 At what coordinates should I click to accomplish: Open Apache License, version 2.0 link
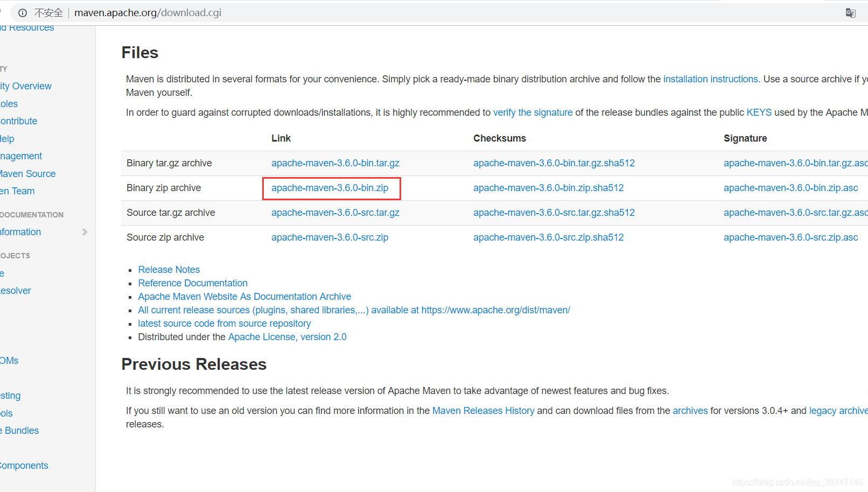coord(288,337)
